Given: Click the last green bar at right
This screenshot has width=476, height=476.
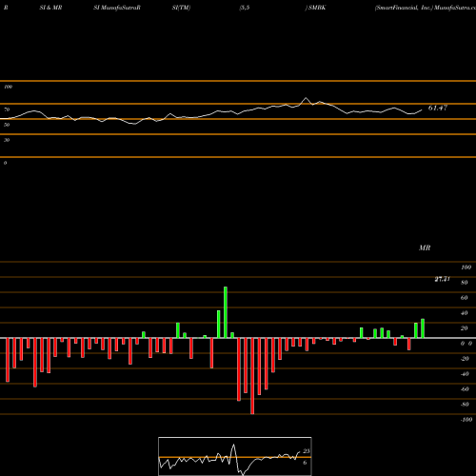Looking at the screenshot, I should tap(423, 328).
